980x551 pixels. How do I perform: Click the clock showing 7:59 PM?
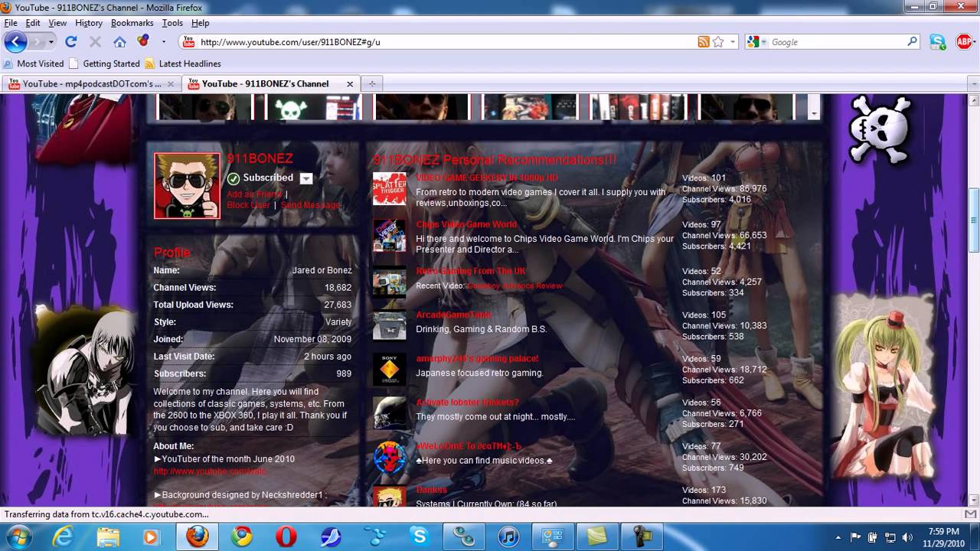pos(943,531)
